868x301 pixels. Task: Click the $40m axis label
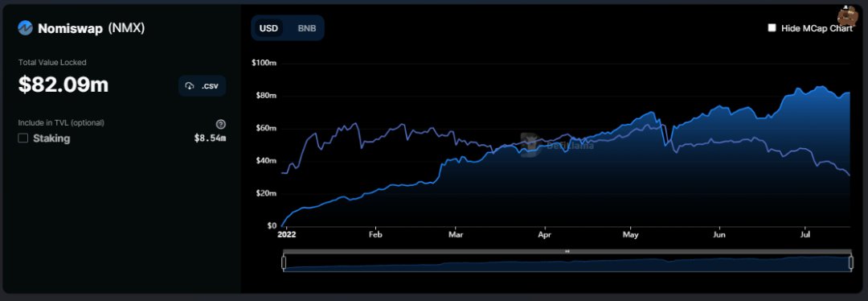[266, 161]
